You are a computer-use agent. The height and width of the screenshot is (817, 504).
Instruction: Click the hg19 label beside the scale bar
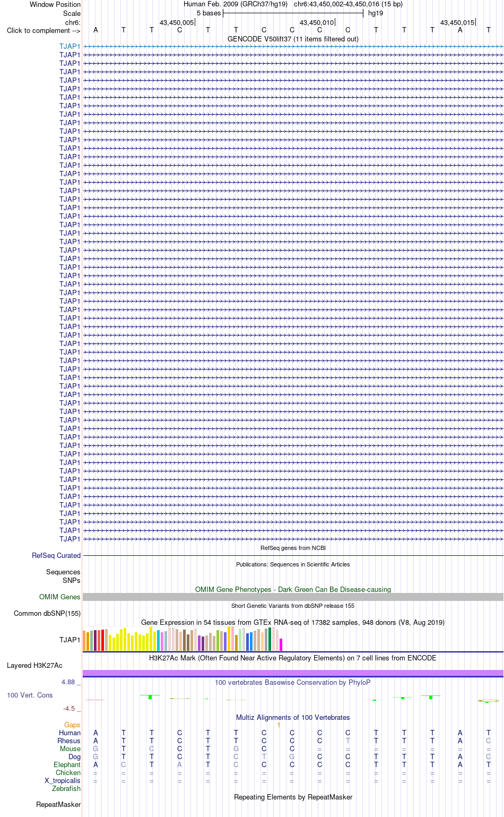376,13
